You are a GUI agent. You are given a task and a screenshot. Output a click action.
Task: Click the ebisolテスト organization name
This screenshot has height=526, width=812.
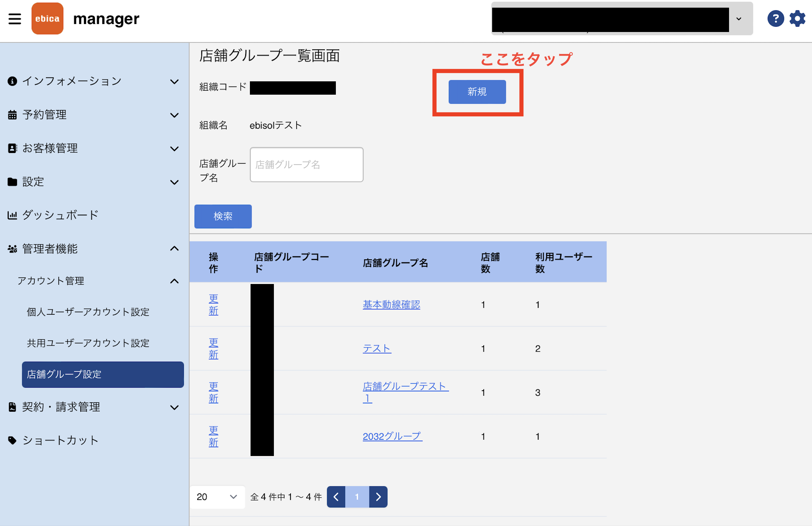276,125
